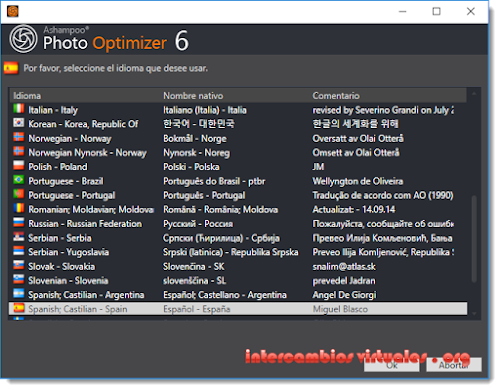
Task: Click Spanish; Castilian - Spain row
Action: (x=238, y=309)
